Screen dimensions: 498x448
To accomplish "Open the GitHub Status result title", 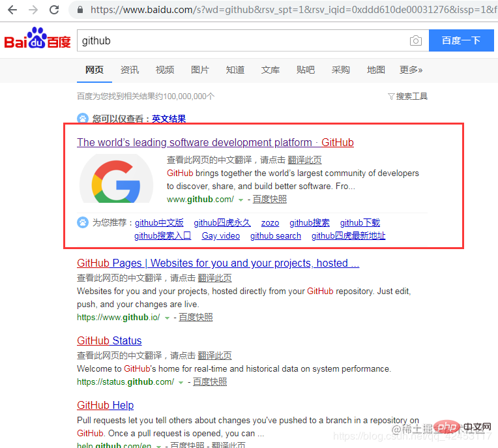I will tap(110, 340).
